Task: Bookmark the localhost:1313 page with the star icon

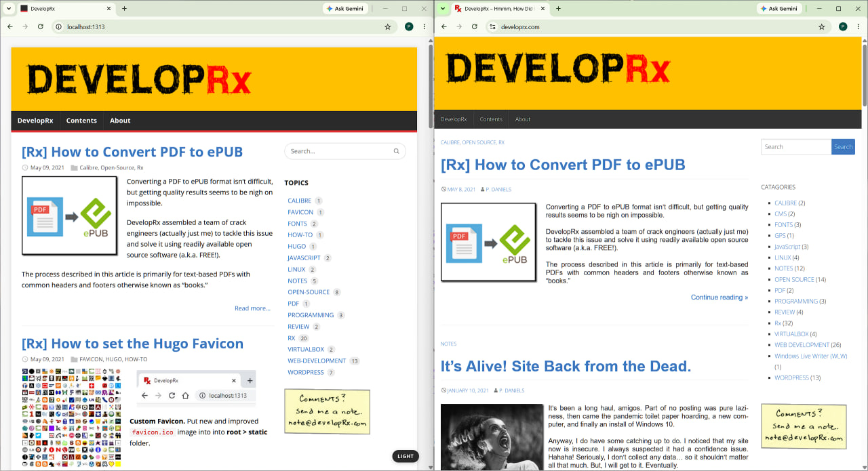Action: click(x=388, y=26)
